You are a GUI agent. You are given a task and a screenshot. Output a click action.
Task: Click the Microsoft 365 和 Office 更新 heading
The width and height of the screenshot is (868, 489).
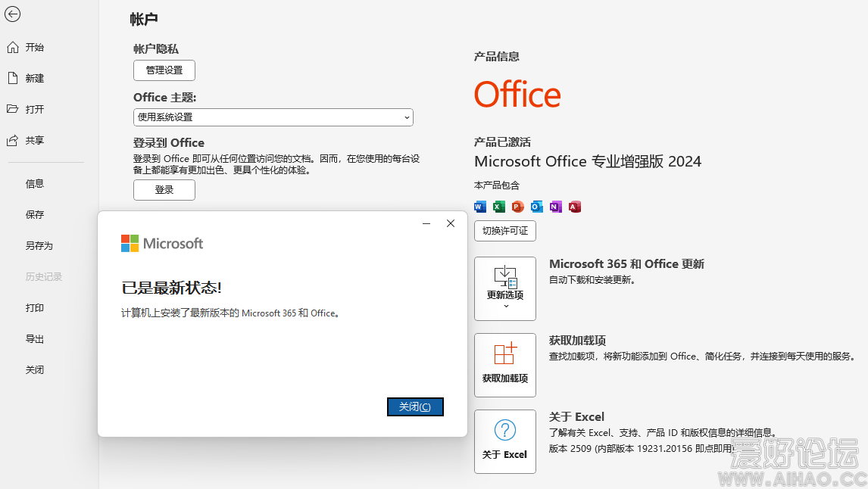(626, 264)
